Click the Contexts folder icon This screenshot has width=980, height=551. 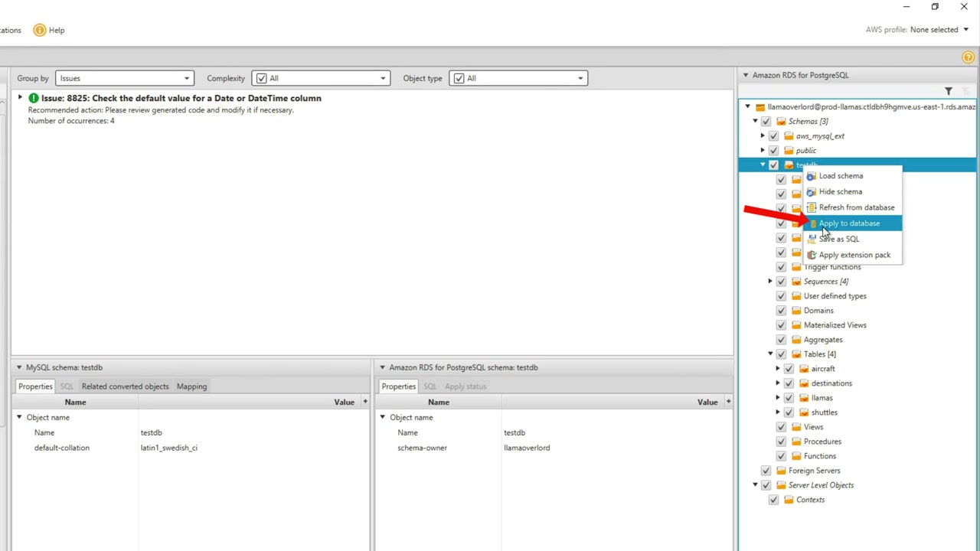pos(789,500)
